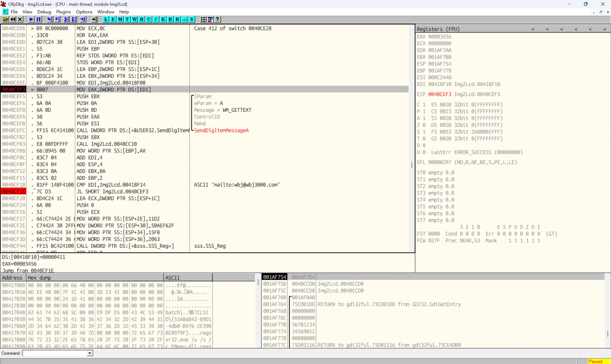Screen dimensions: 611x364
Task: Expand the Command combo box arrow
Action: [90, 353]
